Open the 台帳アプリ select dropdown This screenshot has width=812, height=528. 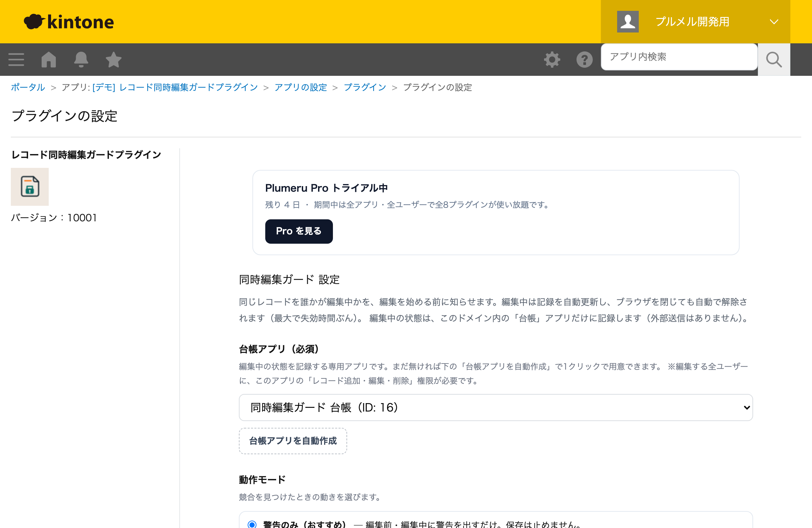click(495, 407)
